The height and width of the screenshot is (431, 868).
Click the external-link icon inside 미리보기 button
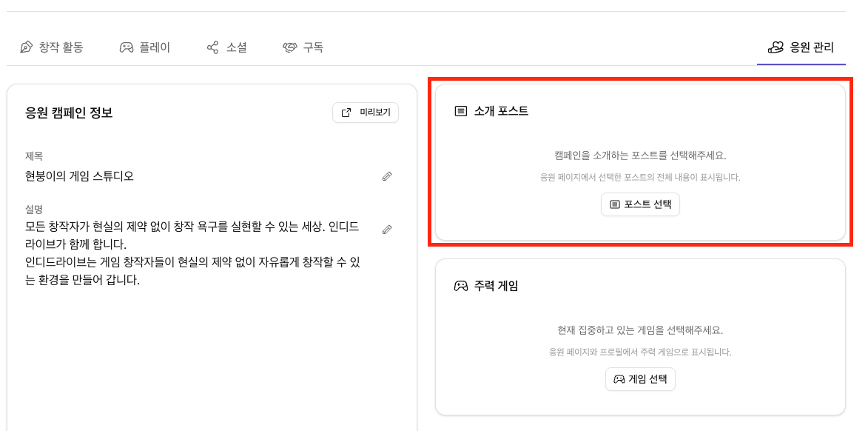tap(345, 113)
